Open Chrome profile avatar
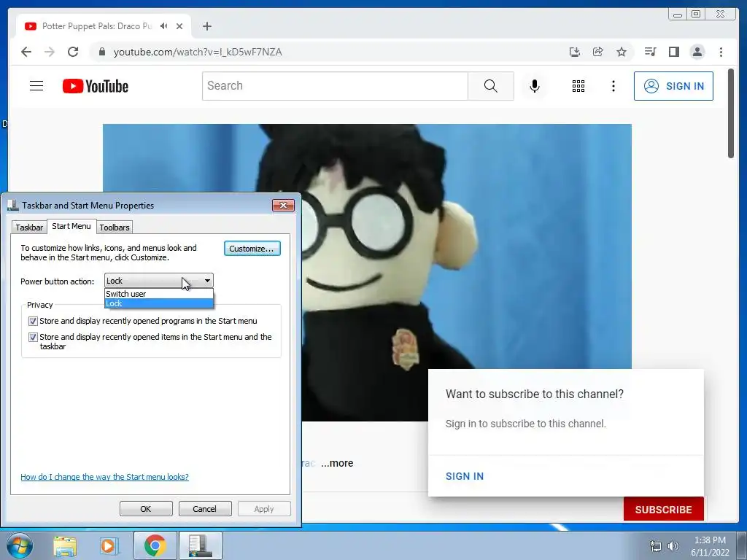Viewport: 747px width, 560px height. [x=697, y=52]
